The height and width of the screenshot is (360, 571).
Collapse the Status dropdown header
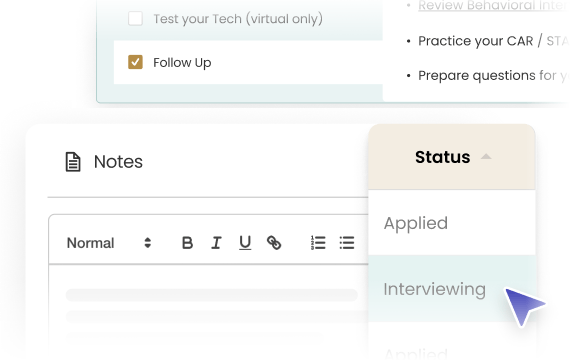click(452, 157)
